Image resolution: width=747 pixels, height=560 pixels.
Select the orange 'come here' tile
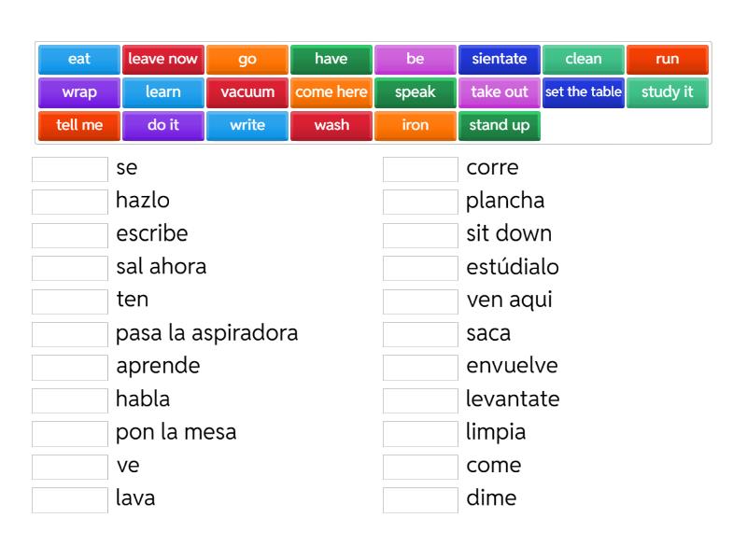tap(331, 92)
